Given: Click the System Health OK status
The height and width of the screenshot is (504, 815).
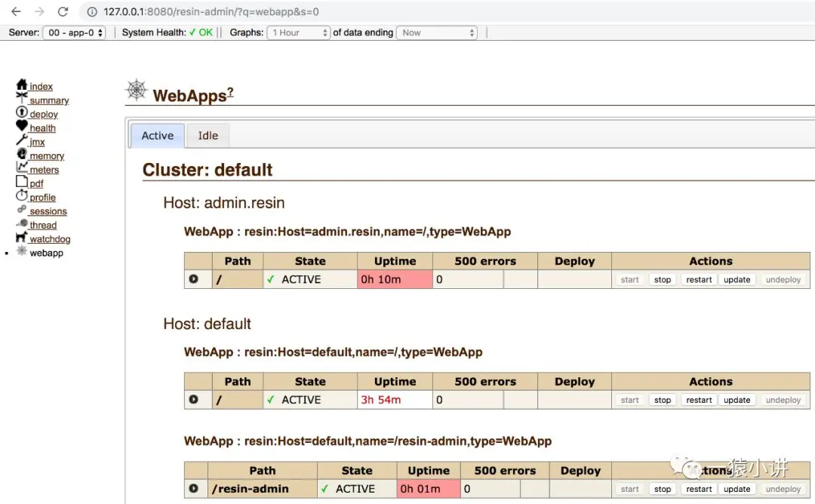Looking at the screenshot, I should 201,32.
